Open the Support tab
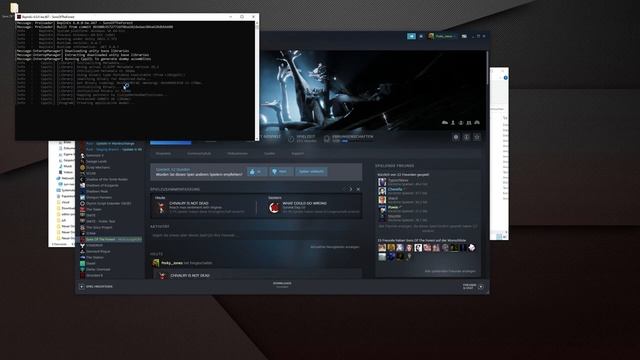The height and width of the screenshot is (360, 640). 298,153
